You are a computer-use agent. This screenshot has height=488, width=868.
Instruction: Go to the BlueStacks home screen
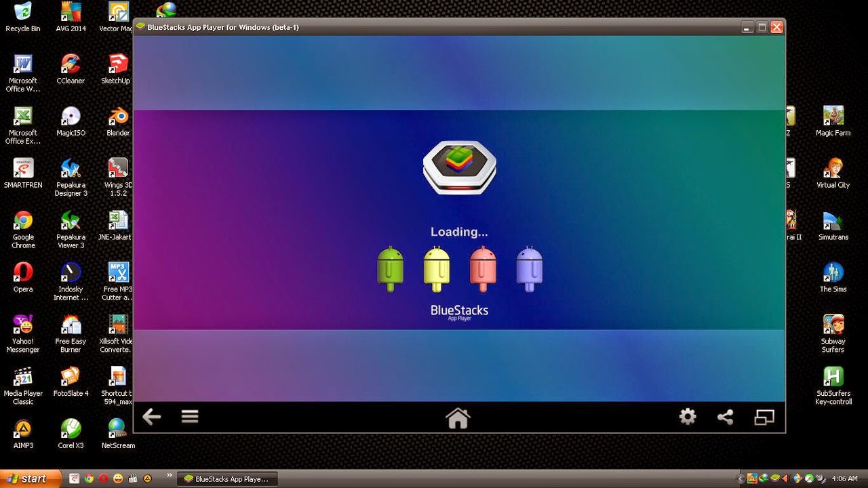(458, 418)
